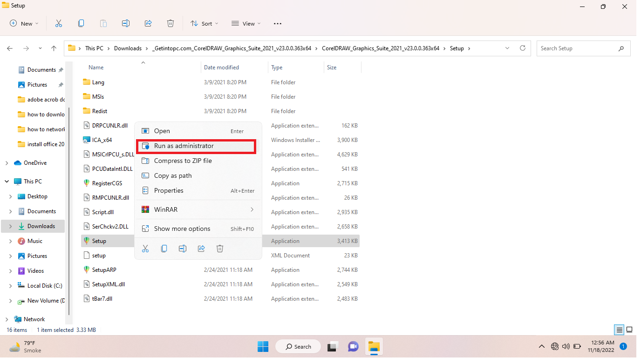Screen dimensions: 641x364
Task: Choose Run as administrator
Action: point(198,146)
